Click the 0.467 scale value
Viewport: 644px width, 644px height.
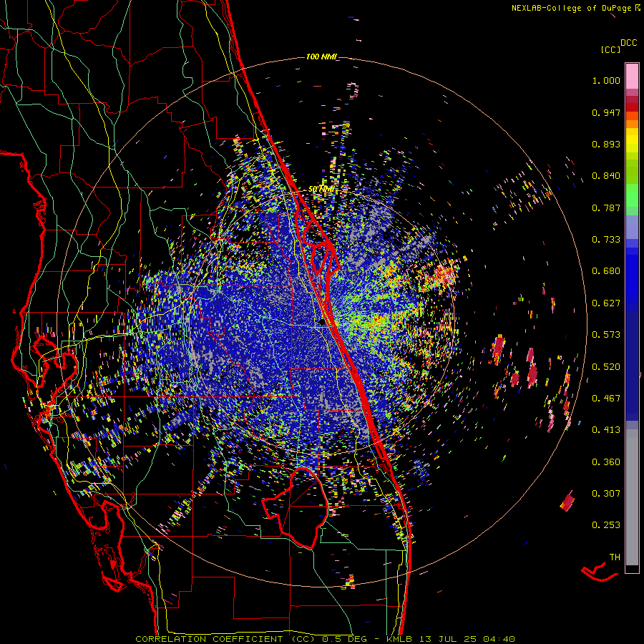coord(606,399)
